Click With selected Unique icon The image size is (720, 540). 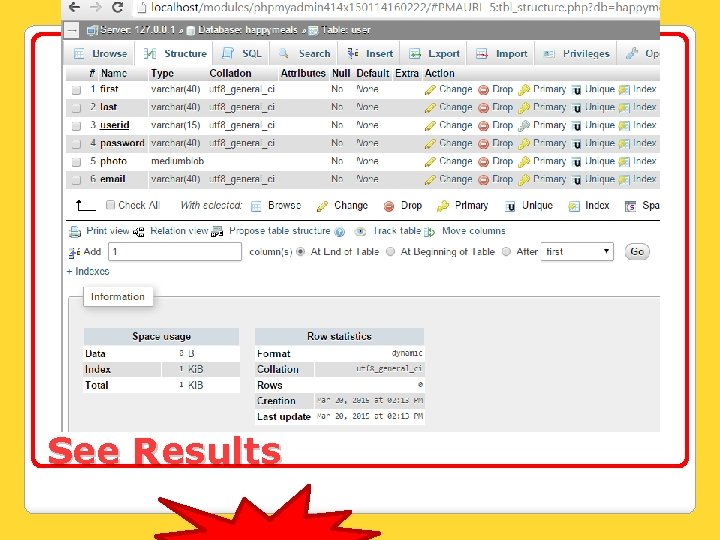pyautogui.click(x=510, y=207)
